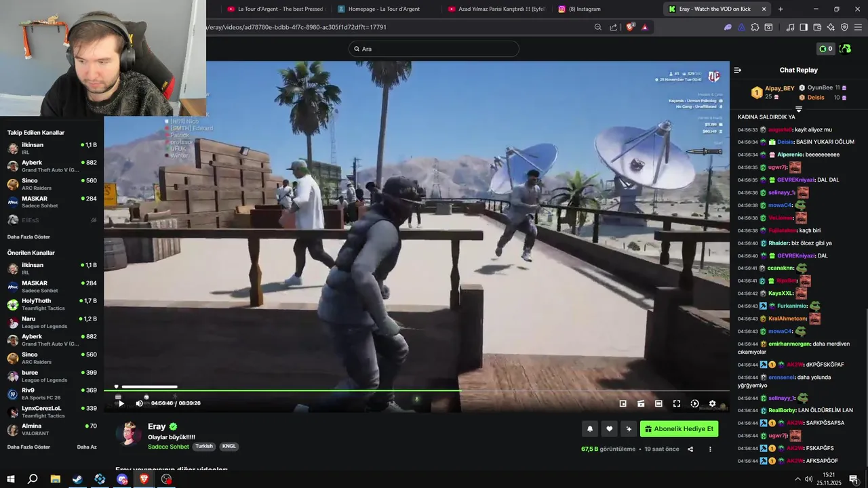Toggle theater mode in the player
Screen dimensions: 868x488
pos(658,403)
